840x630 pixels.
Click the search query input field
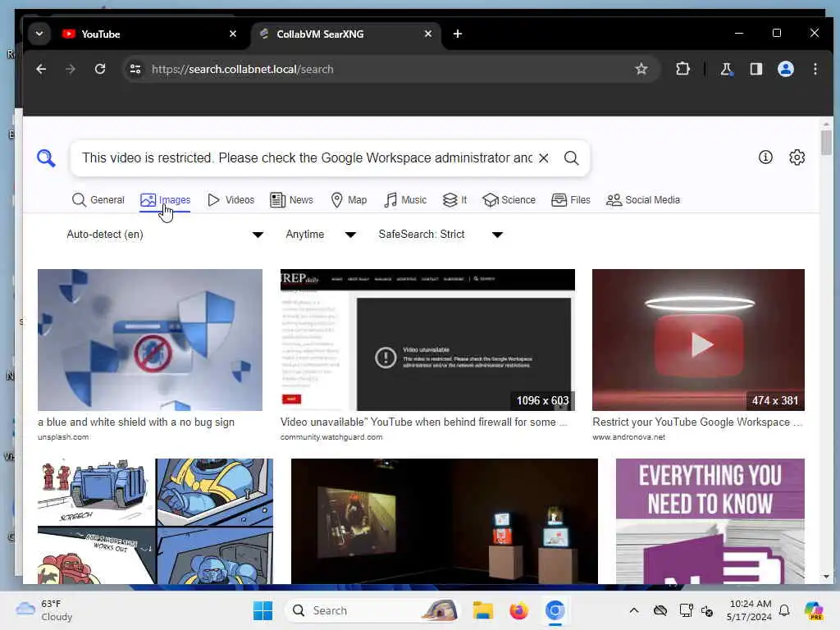coord(307,158)
